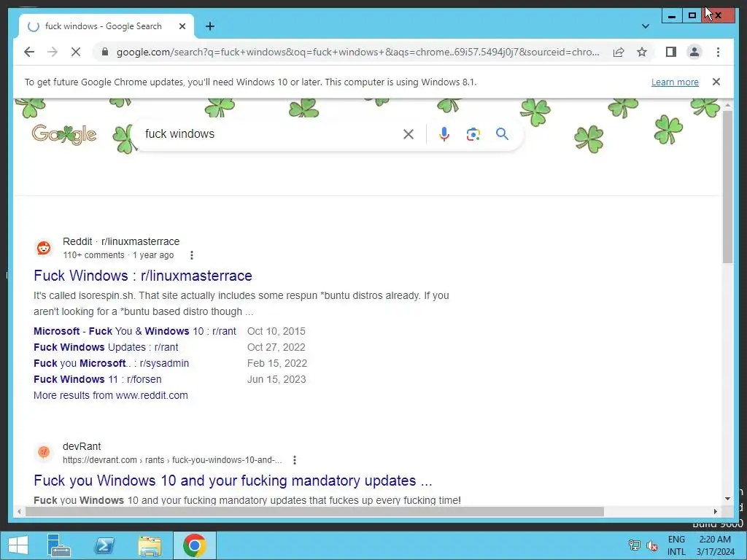View site information via the padlock icon
The image size is (747, 560).
pyautogui.click(x=105, y=52)
